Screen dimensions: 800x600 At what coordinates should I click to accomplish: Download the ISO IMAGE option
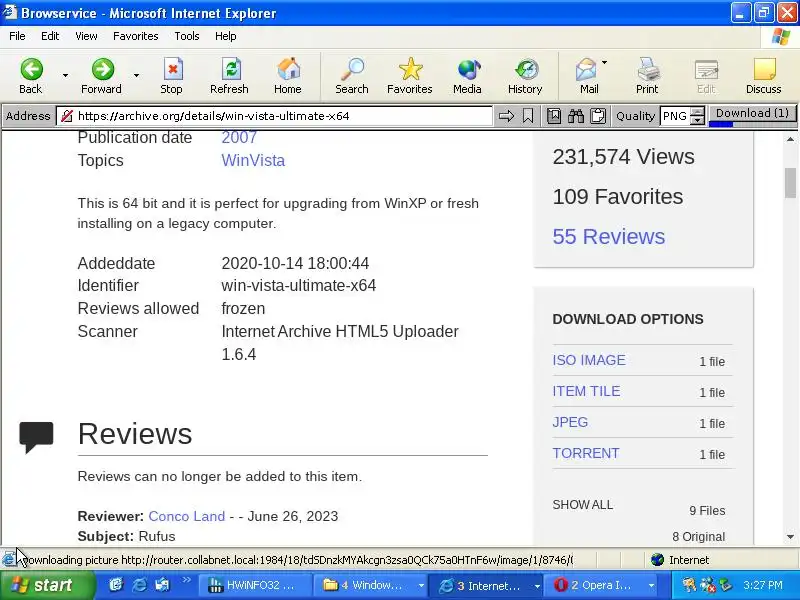pyautogui.click(x=589, y=360)
